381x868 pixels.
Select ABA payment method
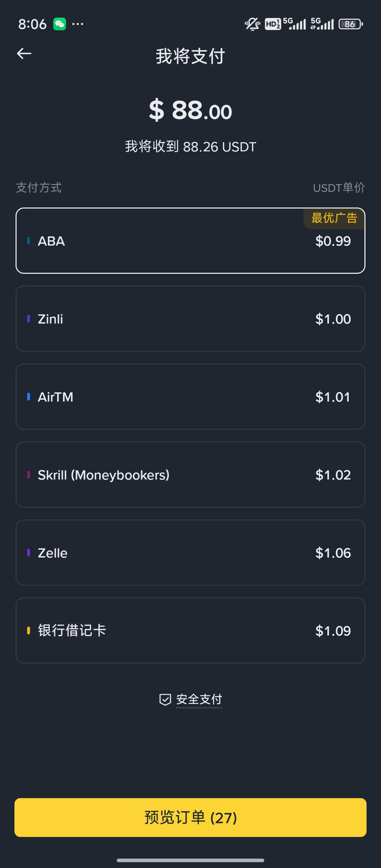coord(190,241)
